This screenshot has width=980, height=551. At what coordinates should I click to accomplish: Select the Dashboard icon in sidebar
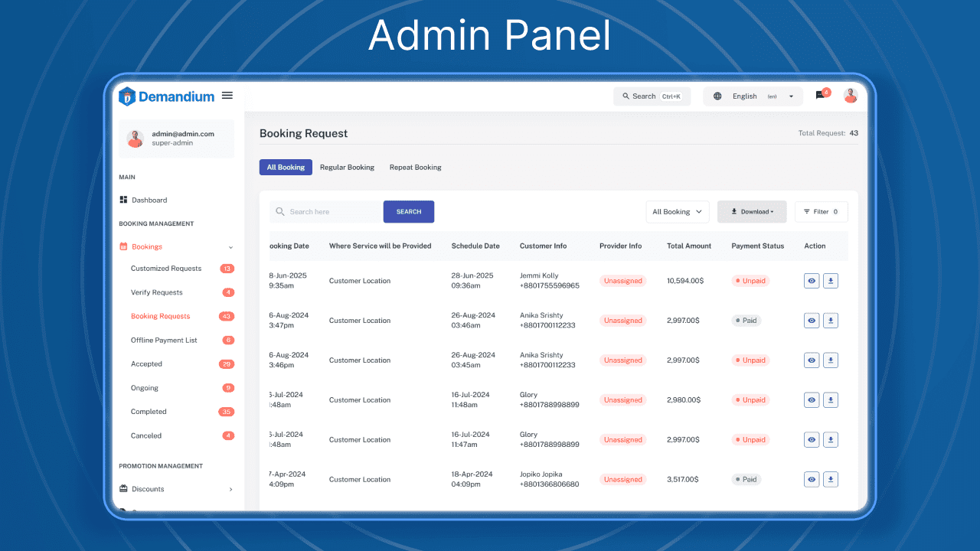pyautogui.click(x=123, y=200)
